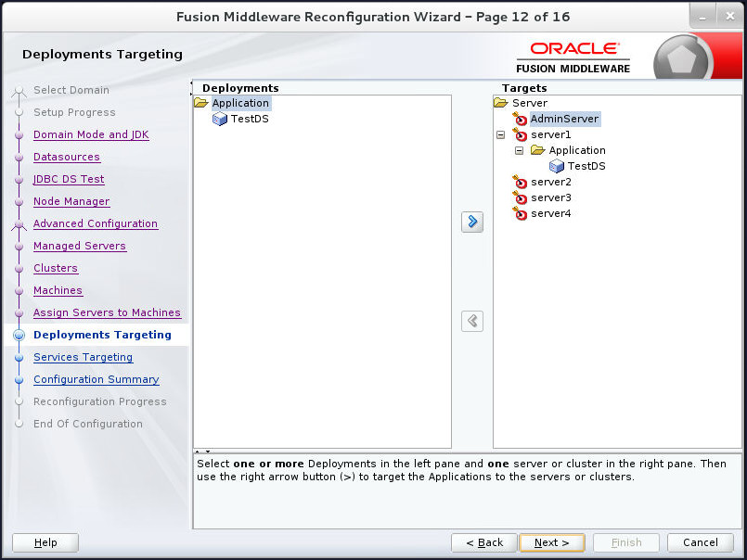Click the server3 target icon
The height and width of the screenshot is (560, 747).
pyautogui.click(x=520, y=197)
